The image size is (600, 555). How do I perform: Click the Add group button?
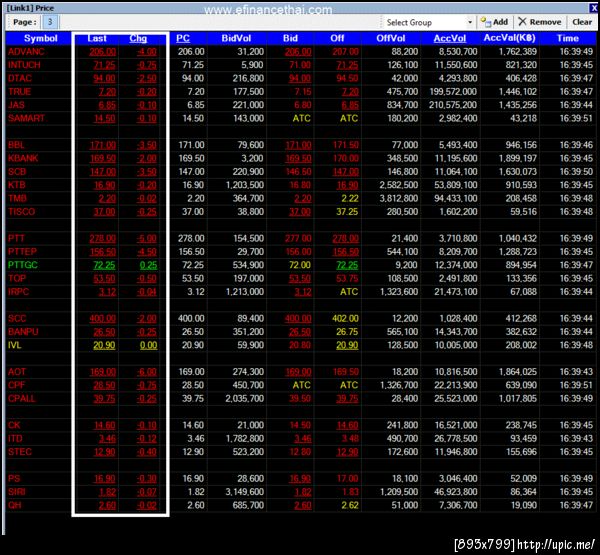click(x=494, y=22)
